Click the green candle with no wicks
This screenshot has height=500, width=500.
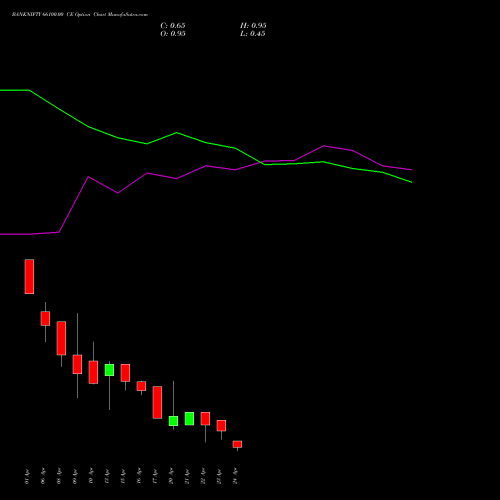(189, 418)
